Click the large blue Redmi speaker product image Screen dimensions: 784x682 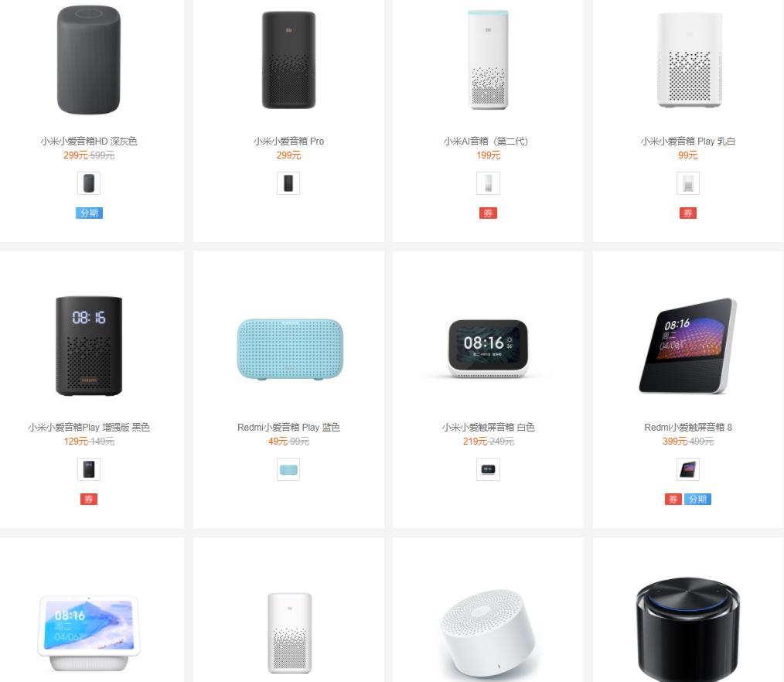(x=290, y=349)
